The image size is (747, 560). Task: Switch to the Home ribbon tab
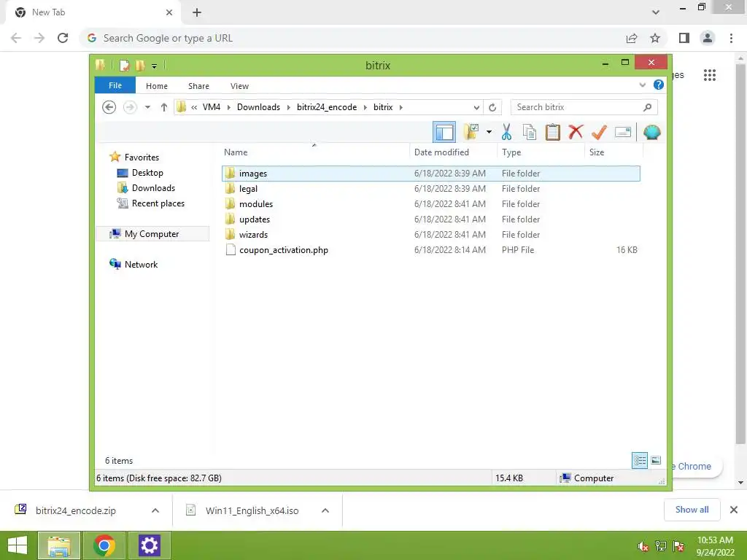pos(157,86)
